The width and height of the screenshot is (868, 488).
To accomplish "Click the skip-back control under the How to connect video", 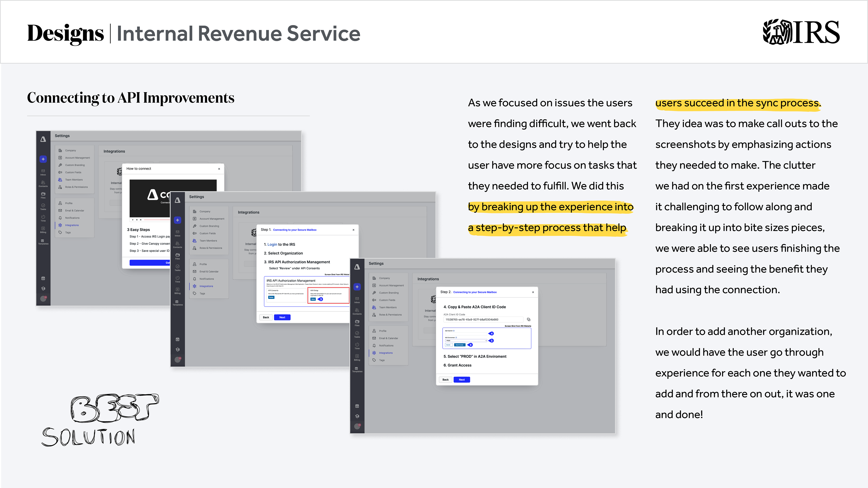I will 137,220.
